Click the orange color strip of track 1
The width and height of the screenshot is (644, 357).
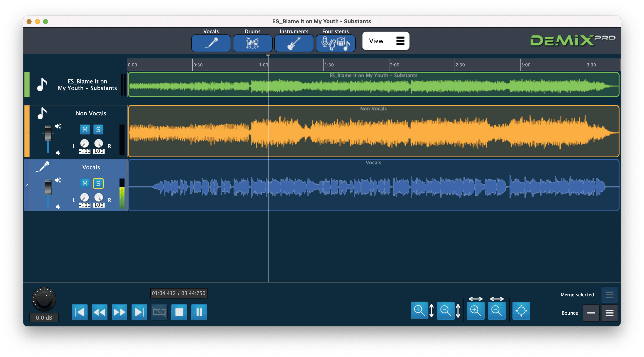[x=27, y=131]
